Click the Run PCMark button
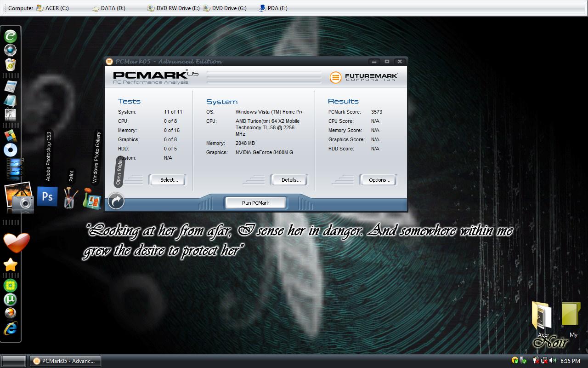Image resolution: width=588 pixels, height=368 pixels. point(255,203)
